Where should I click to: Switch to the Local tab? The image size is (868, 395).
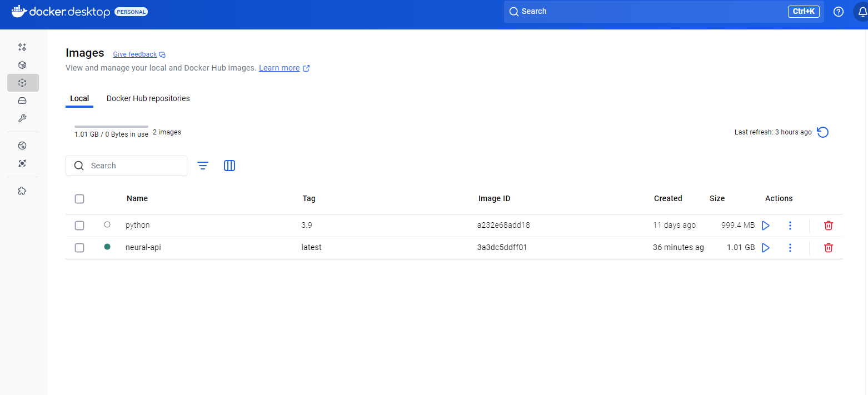click(79, 98)
